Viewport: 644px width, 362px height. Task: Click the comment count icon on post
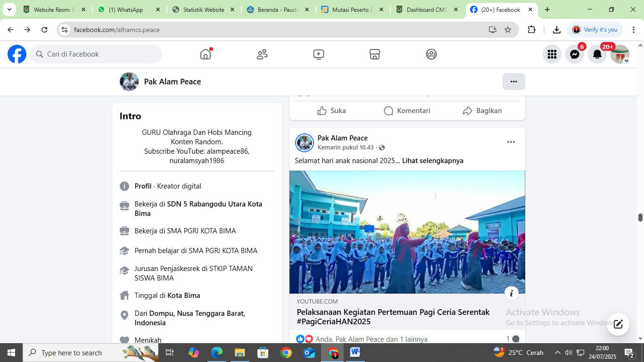pos(515,339)
